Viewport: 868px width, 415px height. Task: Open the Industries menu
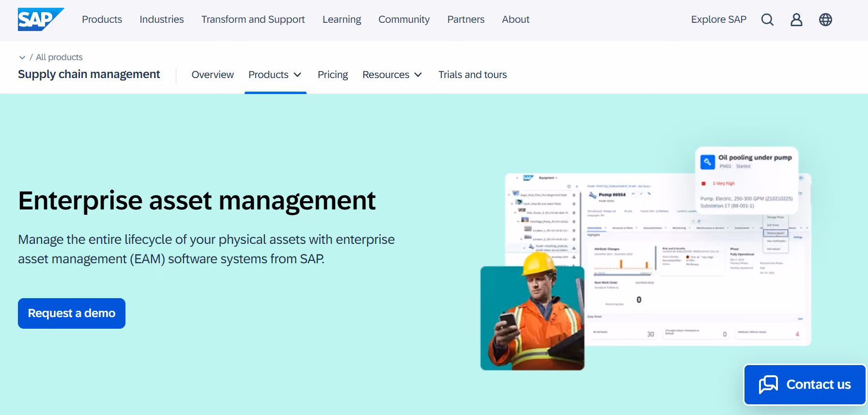click(162, 19)
